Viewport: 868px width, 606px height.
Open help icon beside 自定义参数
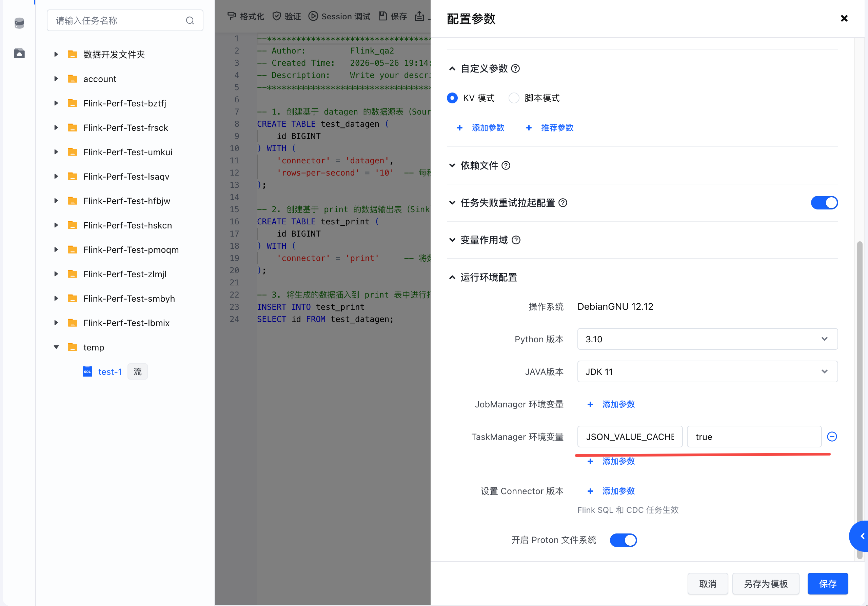click(515, 69)
